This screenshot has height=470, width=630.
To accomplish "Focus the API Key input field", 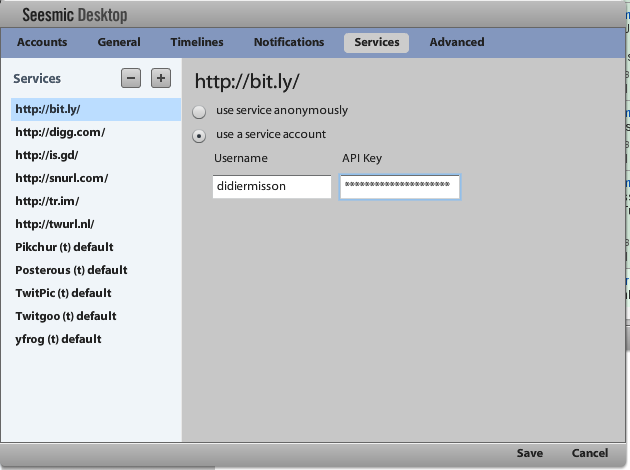I will pyautogui.click(x=400, y=186).
